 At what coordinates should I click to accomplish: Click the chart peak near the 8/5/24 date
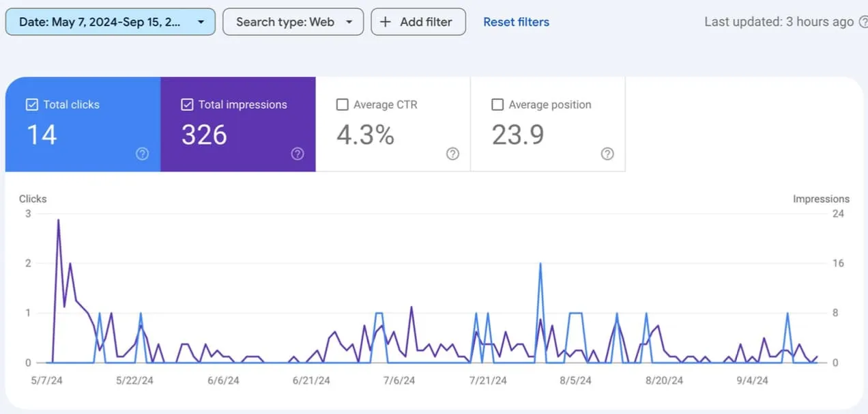click(541, 263)
